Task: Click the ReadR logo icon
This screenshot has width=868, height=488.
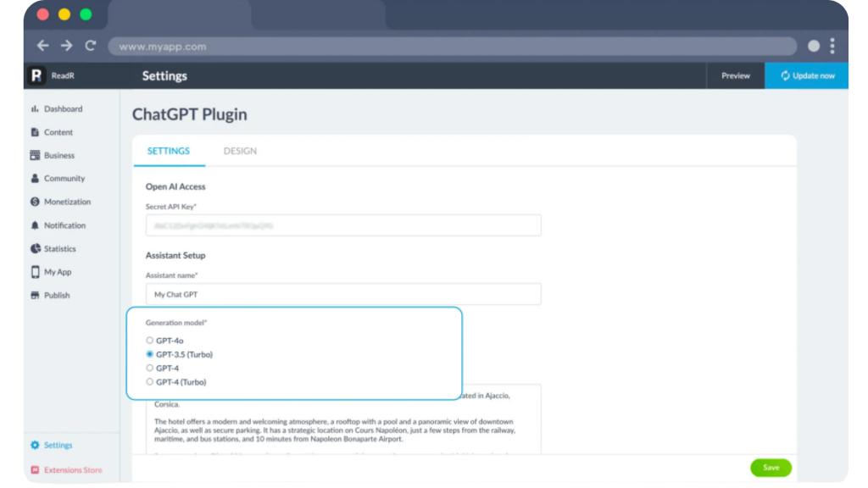Action: coord(36,75)
